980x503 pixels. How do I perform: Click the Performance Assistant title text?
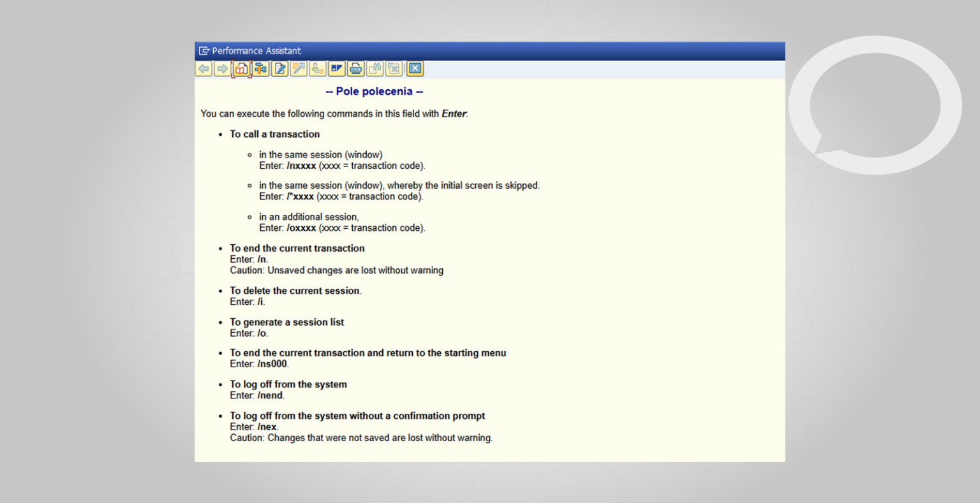pos(256,51)
